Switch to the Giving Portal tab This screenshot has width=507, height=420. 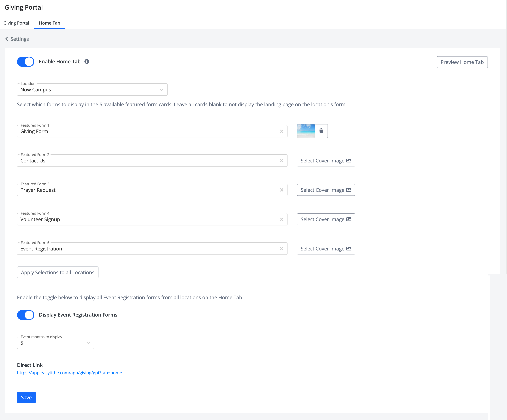[x=16, y=23]
